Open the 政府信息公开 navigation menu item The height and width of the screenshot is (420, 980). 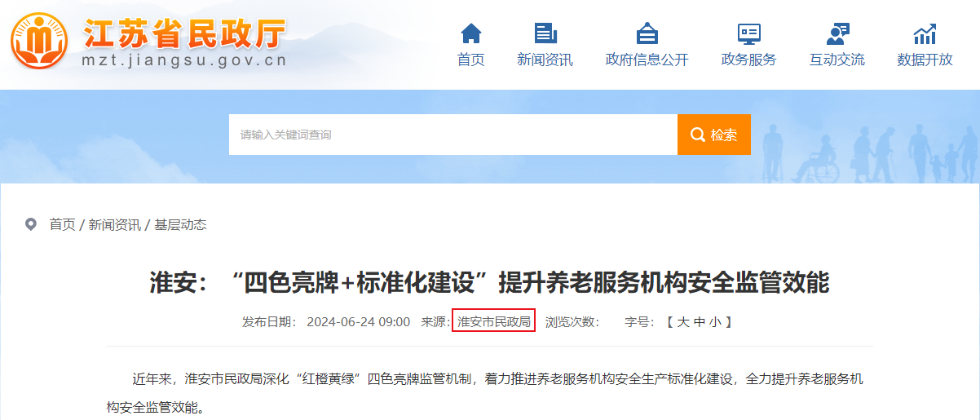pyautogui.click(x=647, y=60)
